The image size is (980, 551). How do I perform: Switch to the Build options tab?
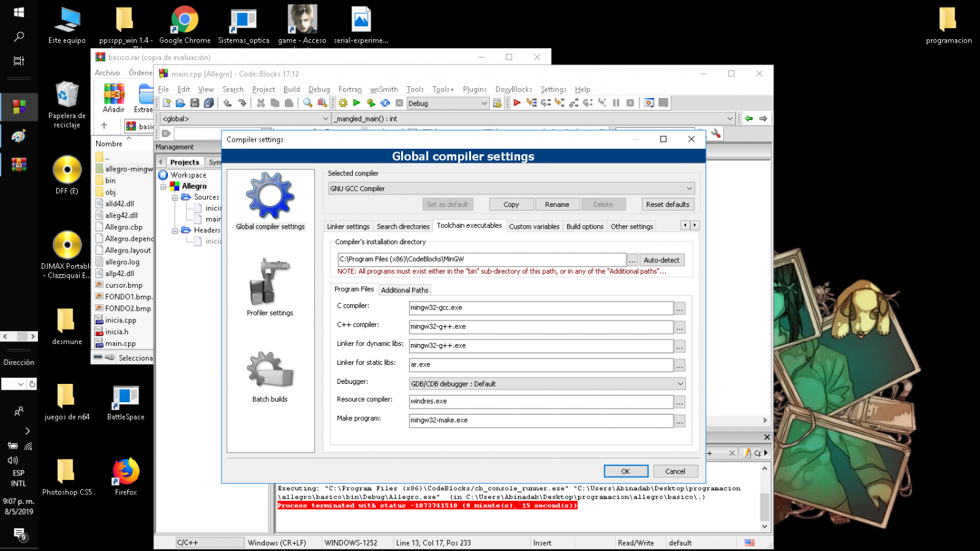(585, 227)
